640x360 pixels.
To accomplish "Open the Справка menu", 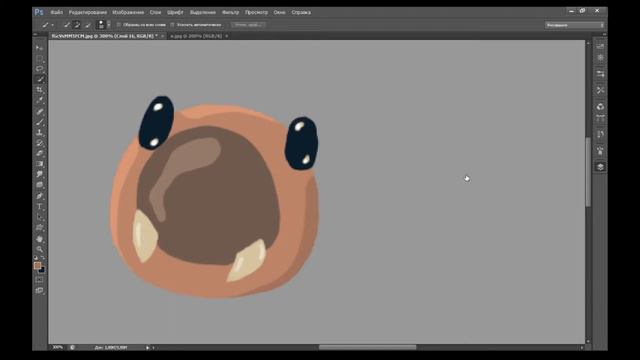I will [x=301, y=12].
